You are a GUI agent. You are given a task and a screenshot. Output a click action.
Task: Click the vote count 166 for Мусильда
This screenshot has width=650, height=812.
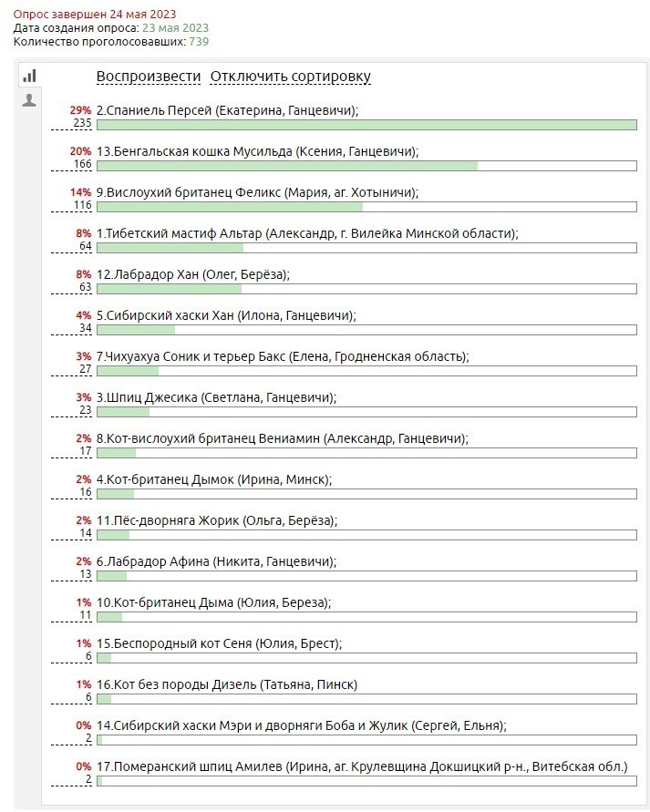tap(82, 164)
